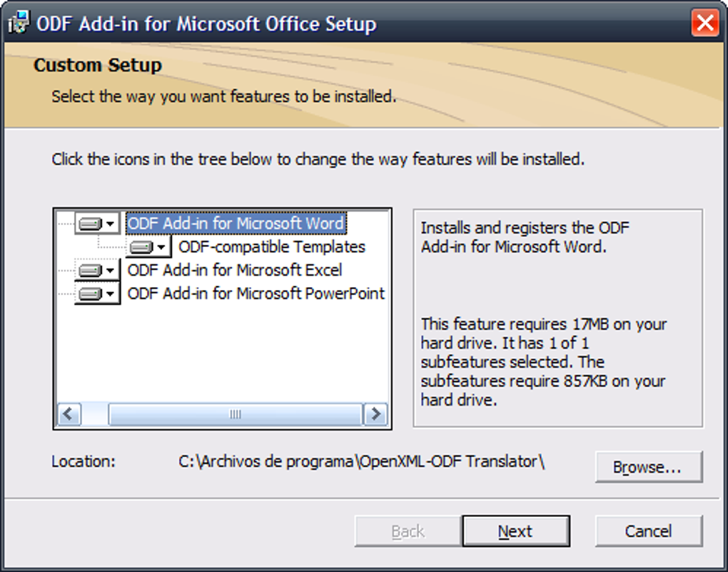Close the ODF Add-in Setup window
The height and width of the screenshot is (572, 728).
tap(705, 24)
